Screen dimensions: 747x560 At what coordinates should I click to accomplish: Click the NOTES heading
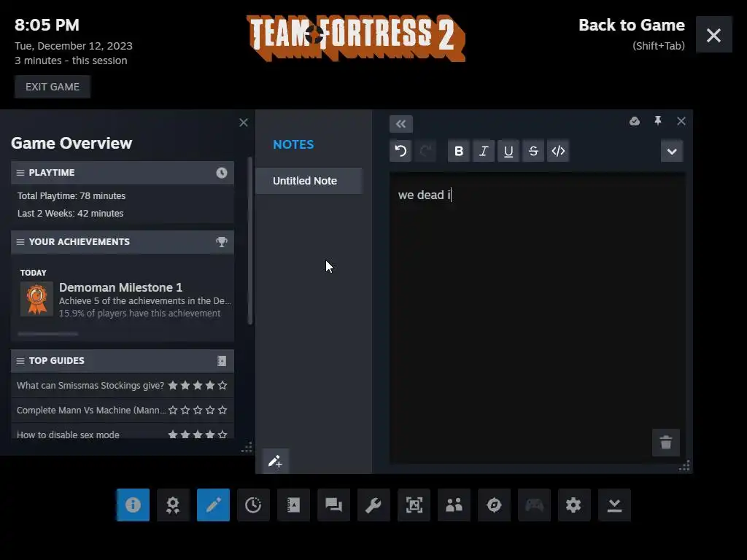coord(293,144)
